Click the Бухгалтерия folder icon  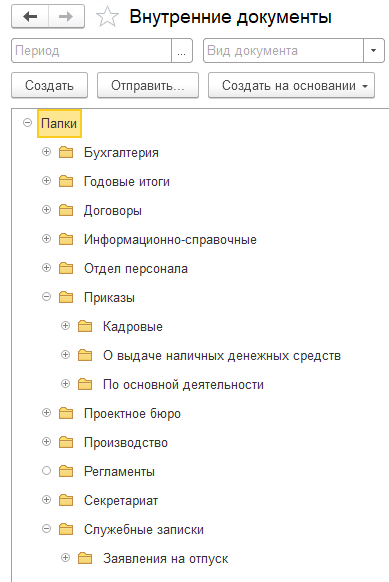point(66,152)
